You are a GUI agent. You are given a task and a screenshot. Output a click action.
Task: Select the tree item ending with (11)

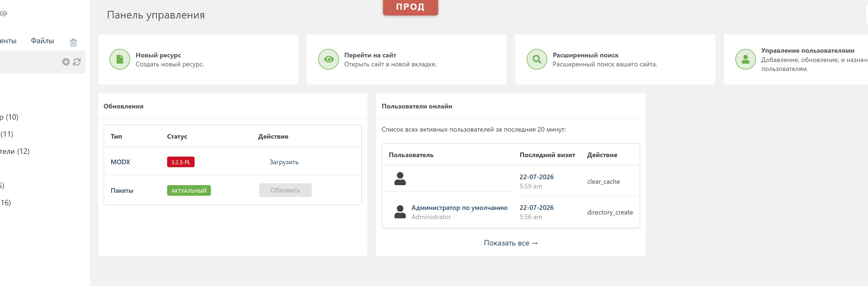7,134
